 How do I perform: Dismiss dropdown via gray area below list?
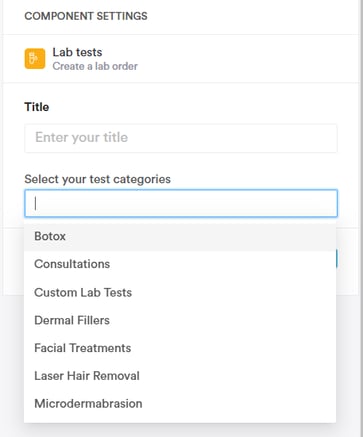pos(181,430)
